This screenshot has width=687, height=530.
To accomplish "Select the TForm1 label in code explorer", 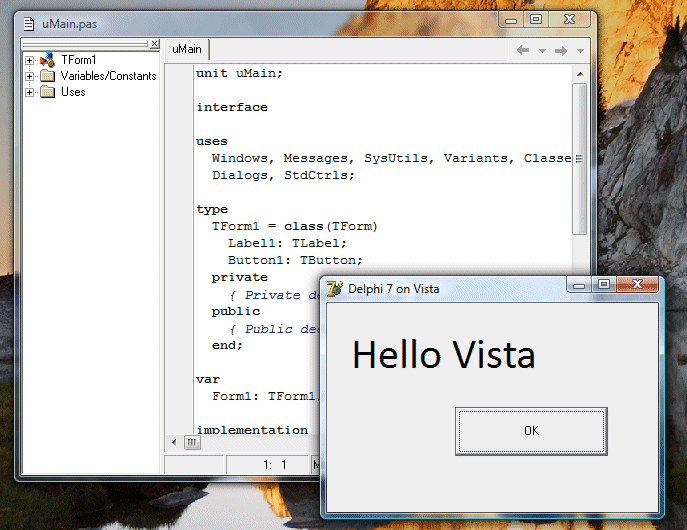I will [78, 60].
